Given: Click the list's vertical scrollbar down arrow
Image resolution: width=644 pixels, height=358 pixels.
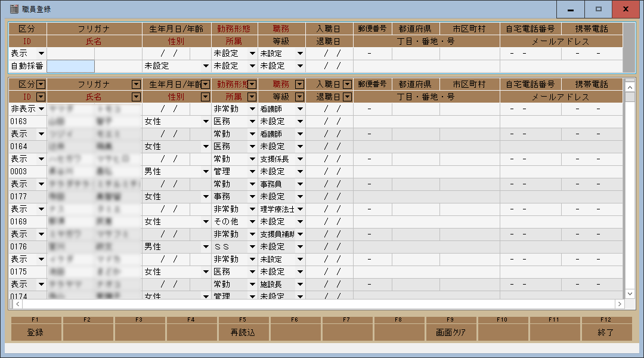Looking at the screenshot, I should pos(630,294).
